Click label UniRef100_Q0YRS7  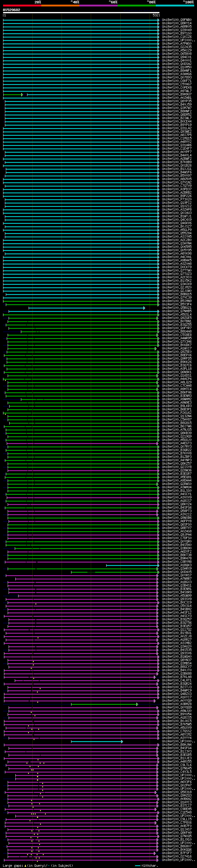(176, 575)
